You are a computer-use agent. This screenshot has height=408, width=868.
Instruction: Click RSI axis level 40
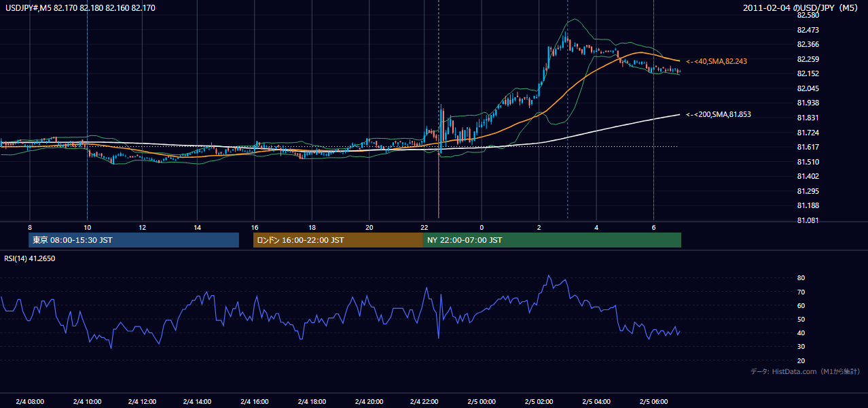(x=801, y=333)
